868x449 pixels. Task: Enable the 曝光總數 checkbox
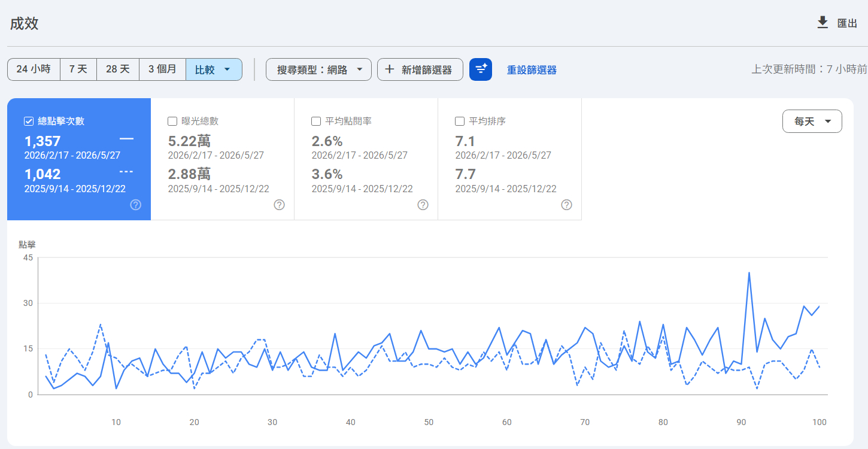[x=172, y=122]
